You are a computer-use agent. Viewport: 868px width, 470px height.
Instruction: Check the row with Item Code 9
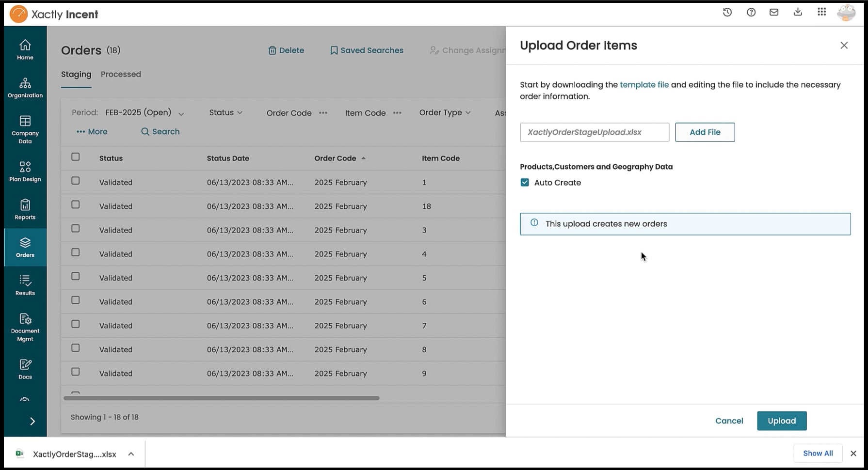[x=75, y=372]
